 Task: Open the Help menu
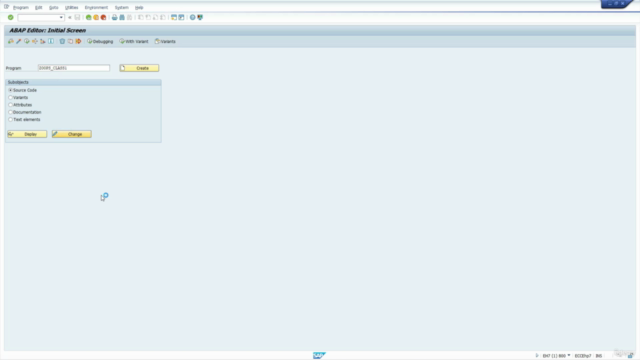click(139, 7)
